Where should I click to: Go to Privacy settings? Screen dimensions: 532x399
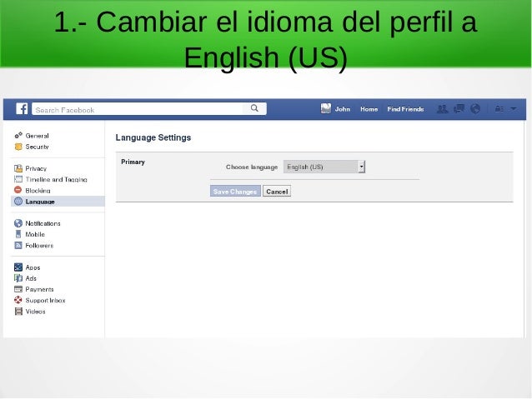click(x=36, y=168)
